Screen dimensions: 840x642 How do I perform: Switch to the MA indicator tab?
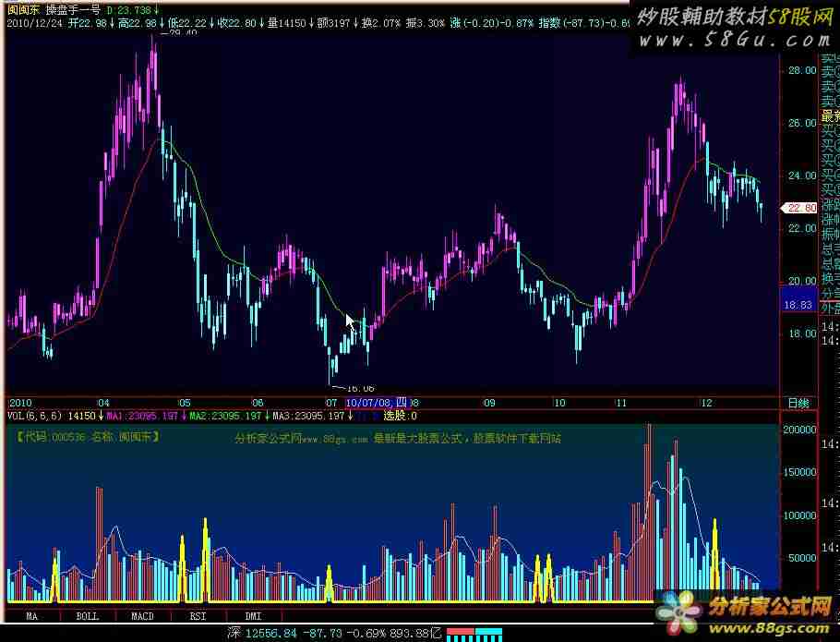(x=32, y=616)
